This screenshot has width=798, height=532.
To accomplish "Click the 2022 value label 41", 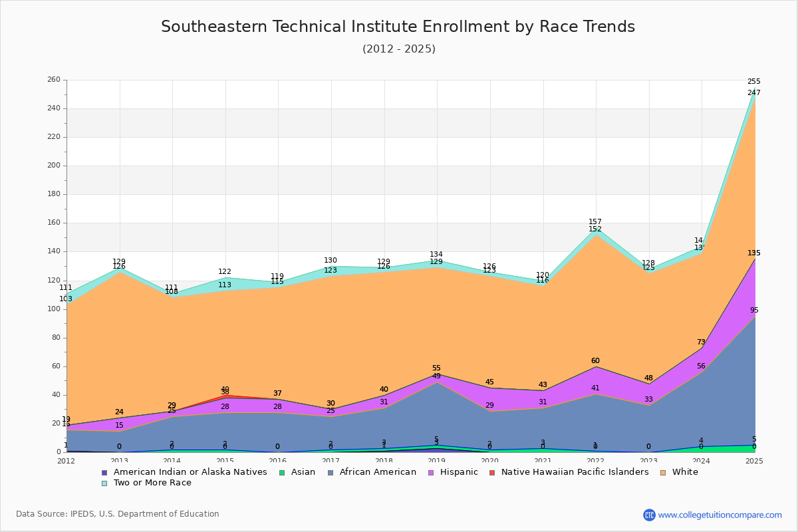I will tap(595, 388).
